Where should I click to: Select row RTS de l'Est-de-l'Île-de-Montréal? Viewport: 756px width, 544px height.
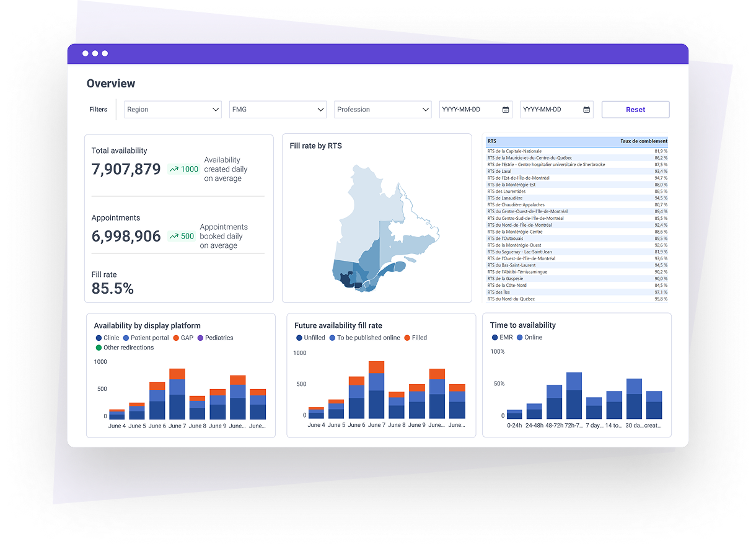(x=577, y=178)
